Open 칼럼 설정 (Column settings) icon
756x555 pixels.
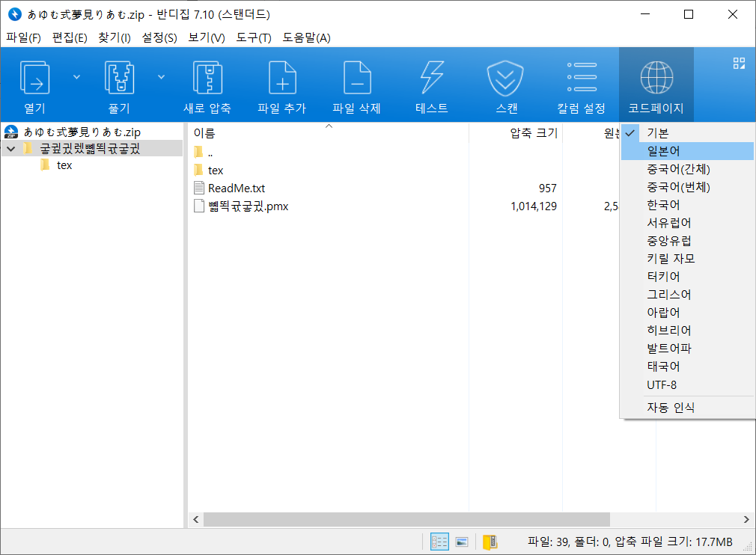(x=582, y=77)
